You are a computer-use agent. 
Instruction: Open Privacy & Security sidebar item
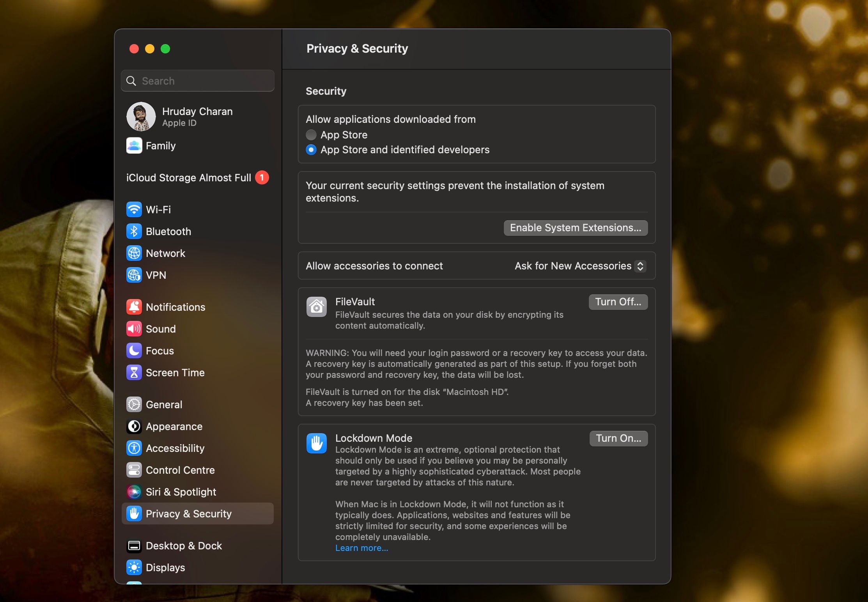[x=189, y=513]
